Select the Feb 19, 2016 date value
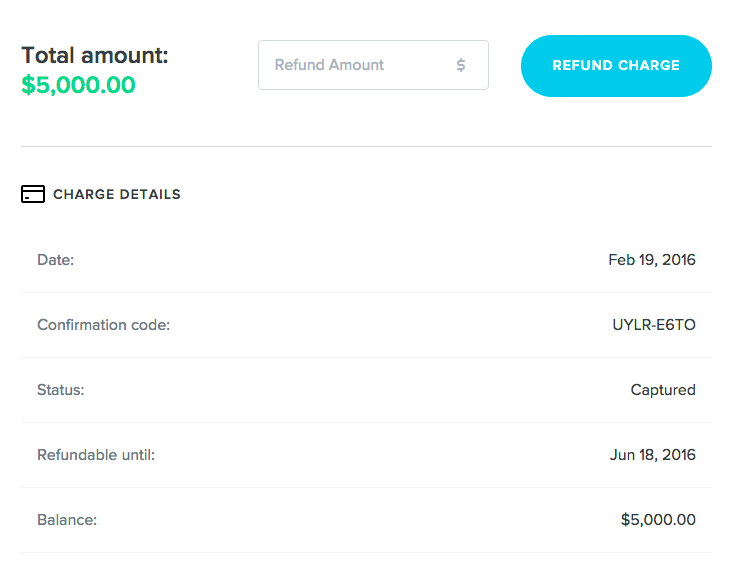The width and height of the screenshot is (738, 573). tap(651, 260)
